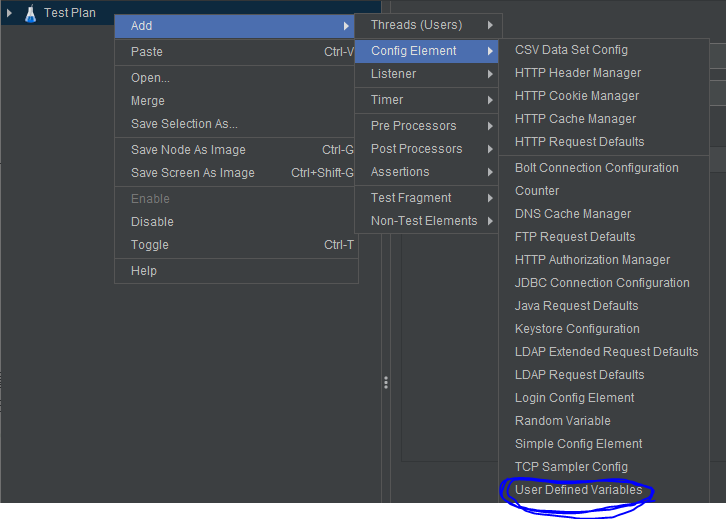Expand the Assertions submenu

click(x=426, y=172)
